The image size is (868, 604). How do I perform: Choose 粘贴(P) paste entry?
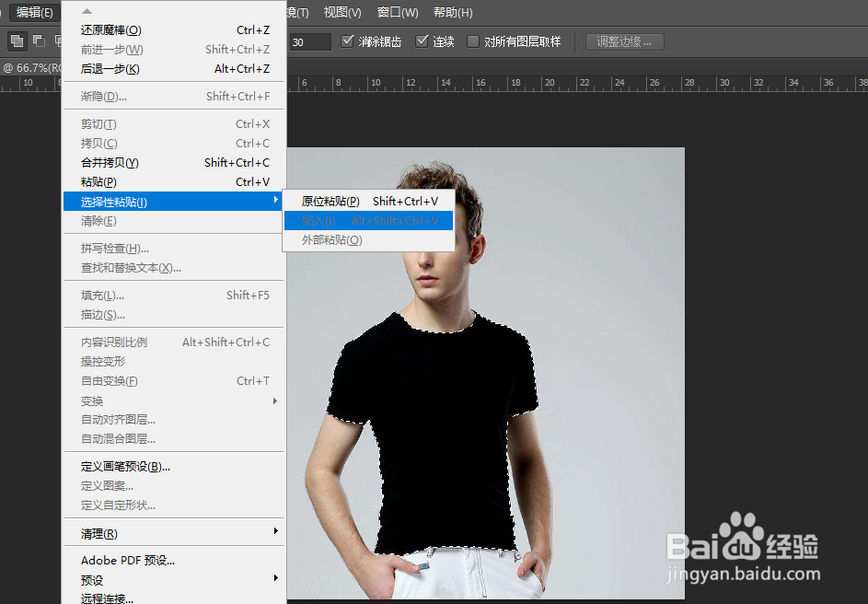174,182
